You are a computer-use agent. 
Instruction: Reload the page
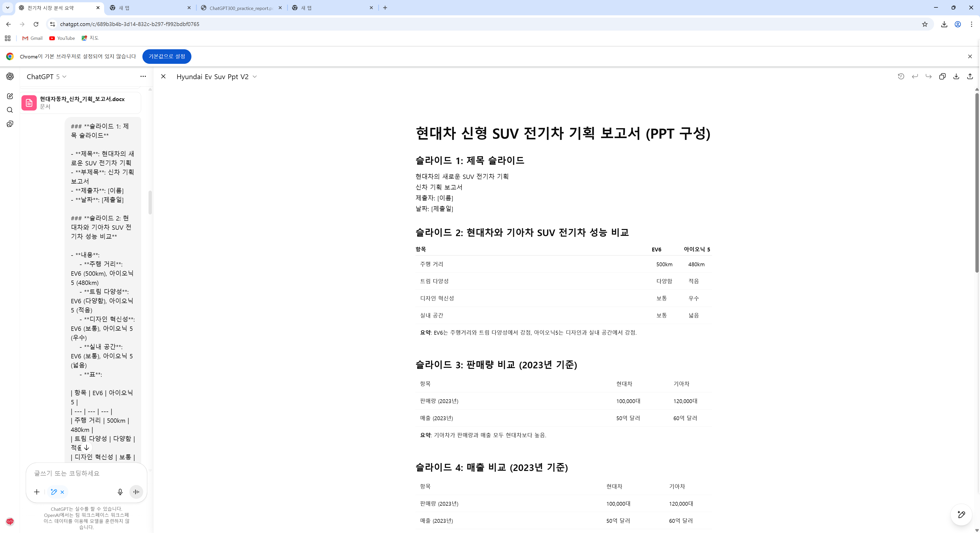36,24
